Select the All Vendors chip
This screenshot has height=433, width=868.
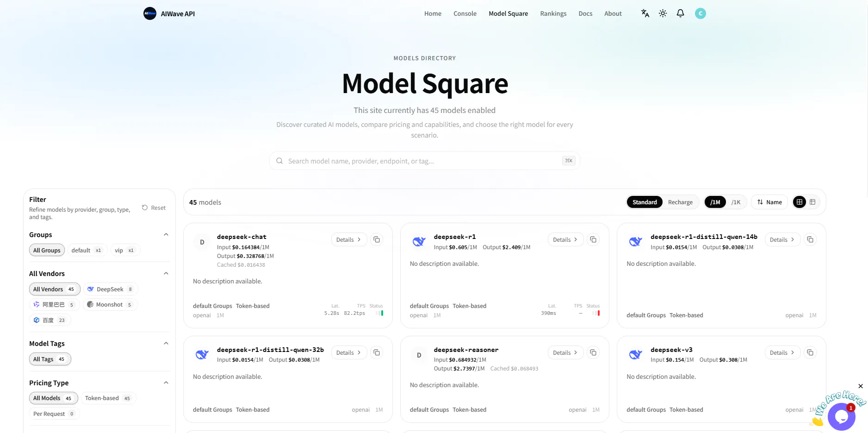click(x=54, y=289)
